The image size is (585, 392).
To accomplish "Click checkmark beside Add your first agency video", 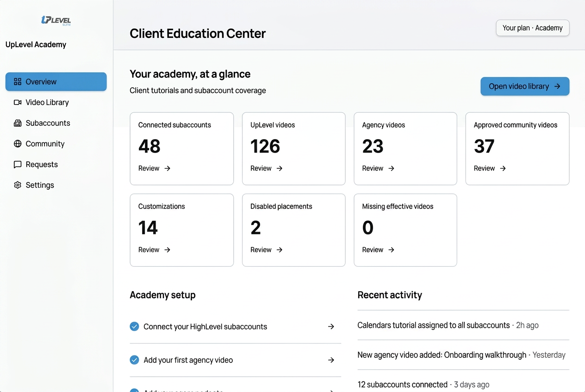I will (x=134, y=360).
